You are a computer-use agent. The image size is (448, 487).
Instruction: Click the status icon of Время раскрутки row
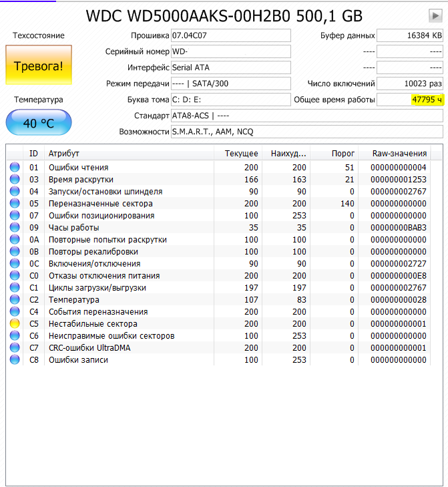tap(15, 179)
